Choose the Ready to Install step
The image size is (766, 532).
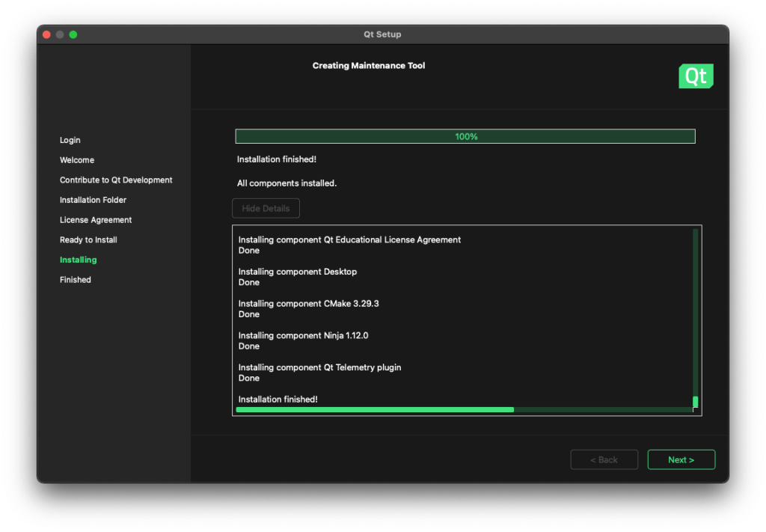(88, 240)
